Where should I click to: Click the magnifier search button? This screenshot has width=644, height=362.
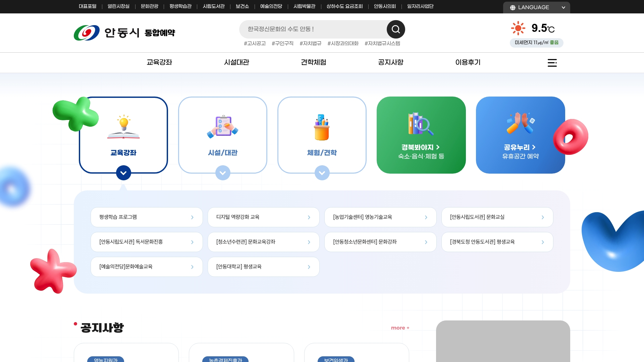[396, 29]
